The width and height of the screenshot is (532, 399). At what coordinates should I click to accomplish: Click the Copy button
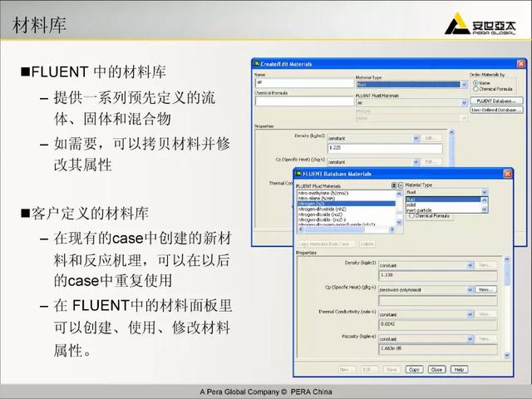(x=414, y=369)
